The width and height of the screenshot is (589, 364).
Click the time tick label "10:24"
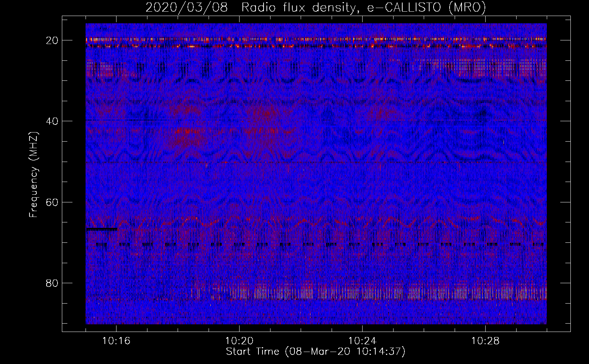click(x=362, y=341)
